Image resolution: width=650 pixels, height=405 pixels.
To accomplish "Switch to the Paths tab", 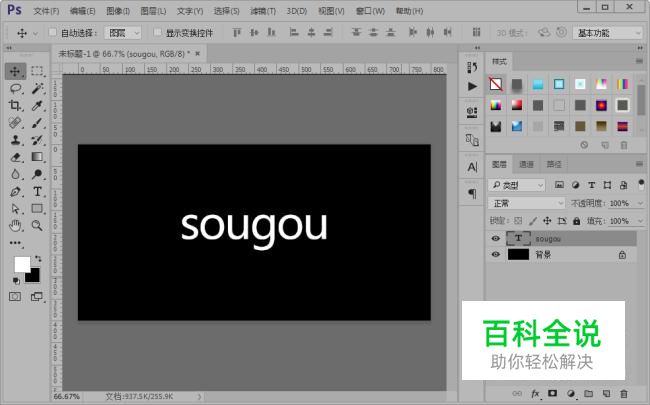I will [x=554, y=165].
